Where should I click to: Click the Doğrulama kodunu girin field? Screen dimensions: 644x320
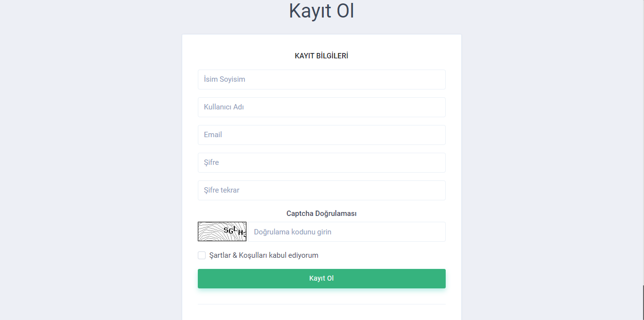[347, 232]
